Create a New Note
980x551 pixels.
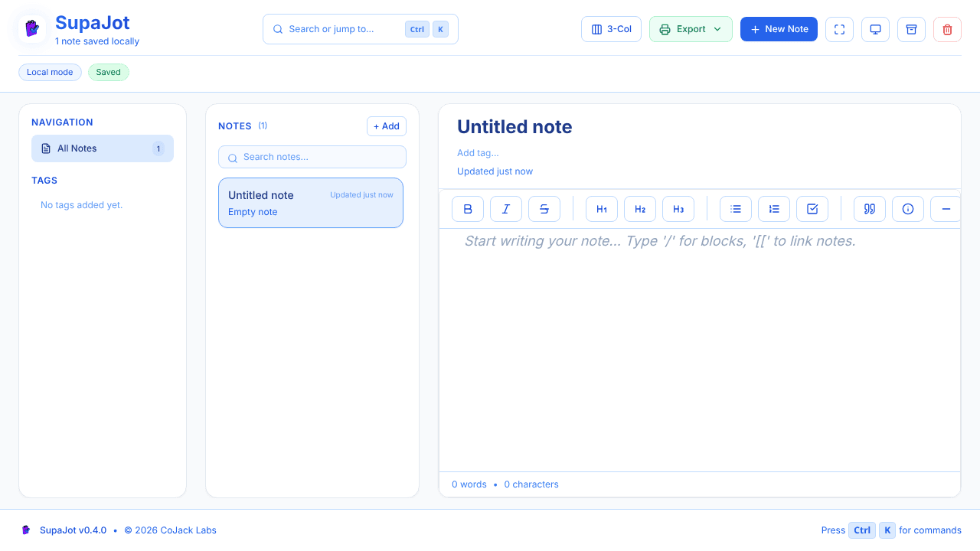pos(779,29)
